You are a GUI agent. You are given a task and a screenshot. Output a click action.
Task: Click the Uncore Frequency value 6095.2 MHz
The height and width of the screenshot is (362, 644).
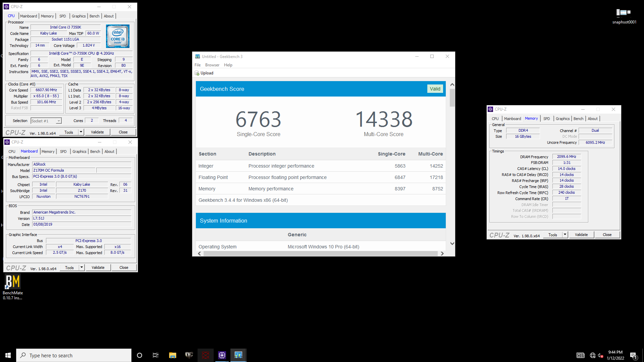click(x=595, y=142)
